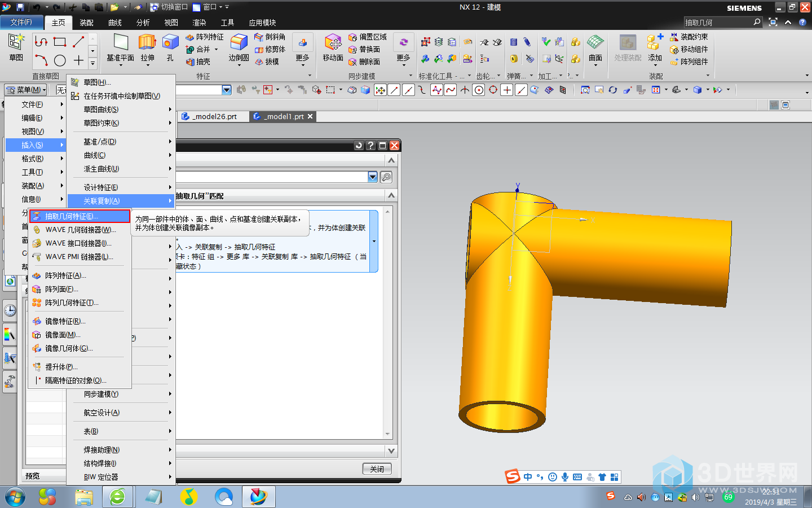The height and width of the screenshot is (508, 812).
Task: Toggle the end point snap option
Action: click(x=394, y=90)
